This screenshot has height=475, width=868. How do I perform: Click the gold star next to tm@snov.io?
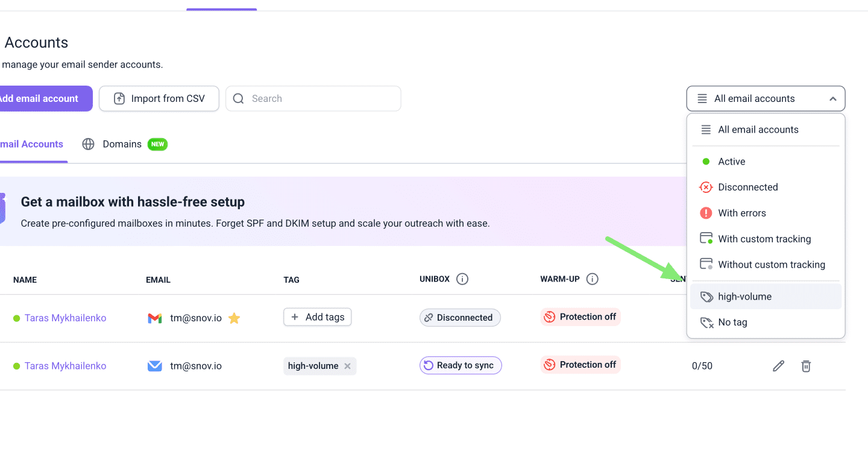click(x=234, y=318)
